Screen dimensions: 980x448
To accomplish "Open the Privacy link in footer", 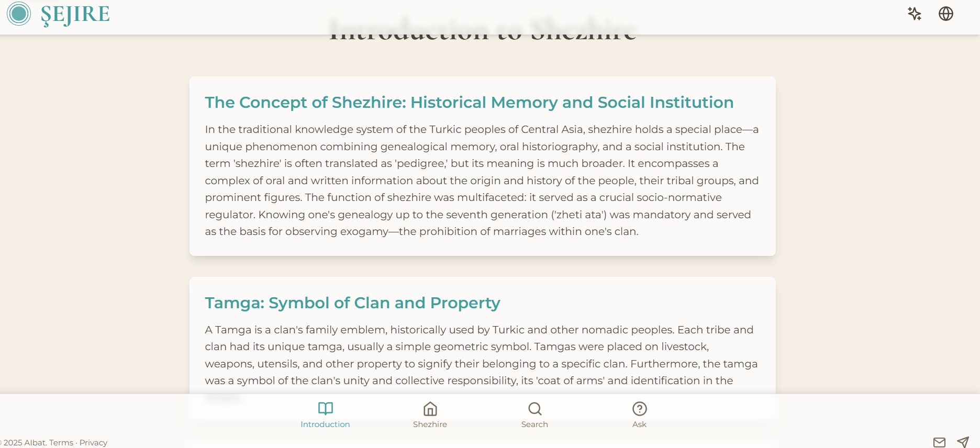I will (93, 443).
